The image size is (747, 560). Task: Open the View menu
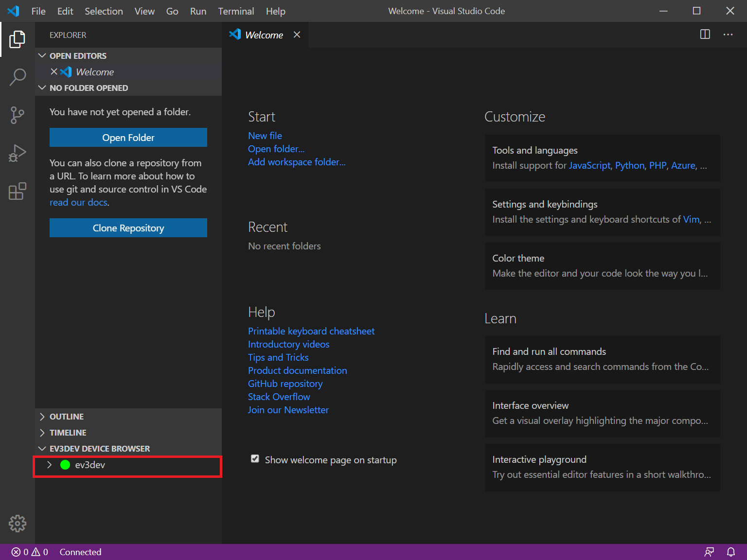(x=144, y=11)
